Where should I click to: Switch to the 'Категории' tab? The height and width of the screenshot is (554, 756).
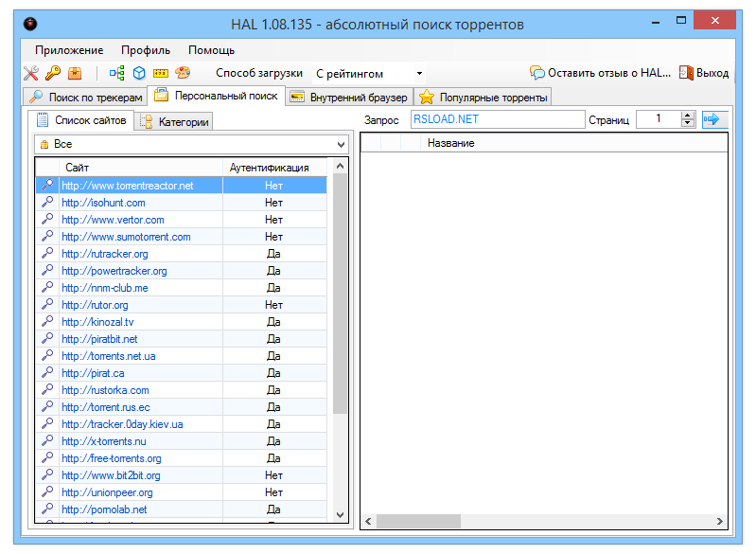175,121
